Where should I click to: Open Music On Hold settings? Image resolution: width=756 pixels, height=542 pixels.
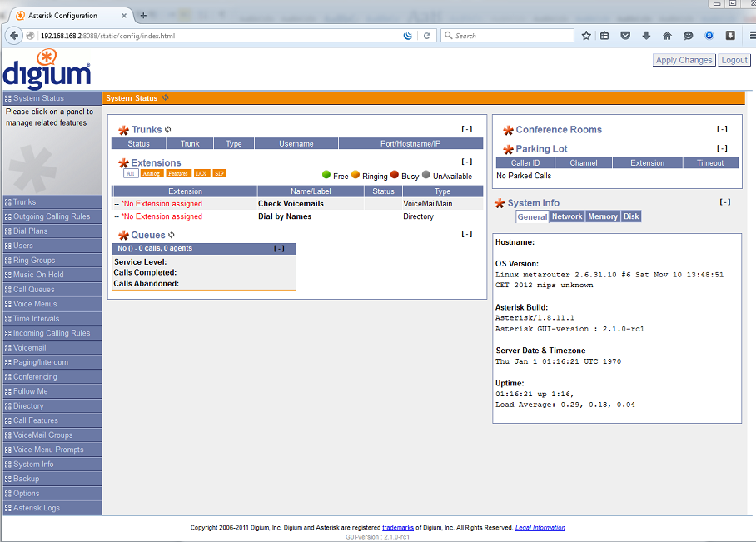pos(52,275)
